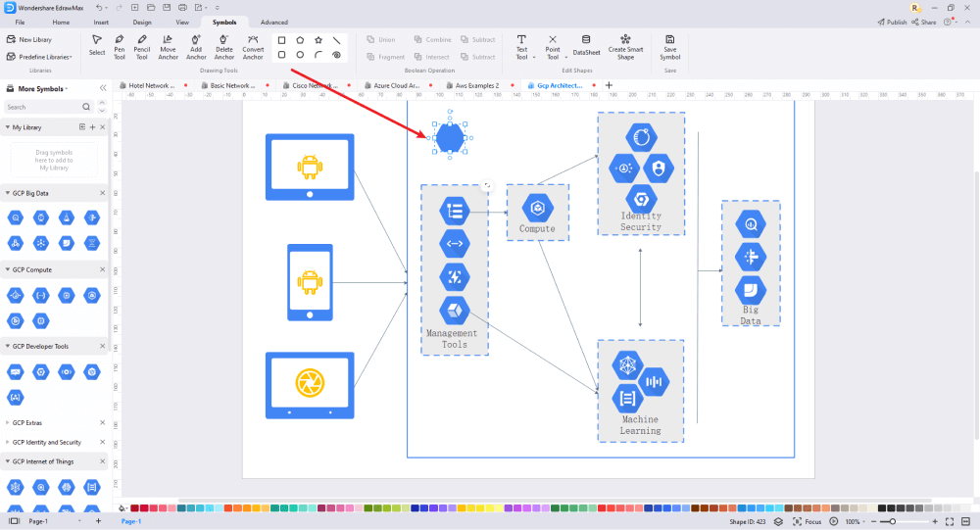The height and width of the screenshot is (530, 980).
Task: Click the Share button
Action: [924, 22]
